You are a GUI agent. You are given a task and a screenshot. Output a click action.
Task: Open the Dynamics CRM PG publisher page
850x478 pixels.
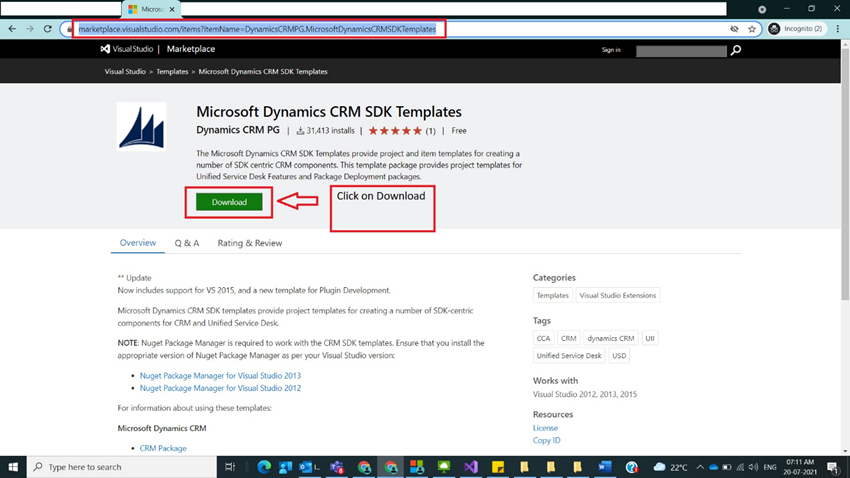click(238, 130)
